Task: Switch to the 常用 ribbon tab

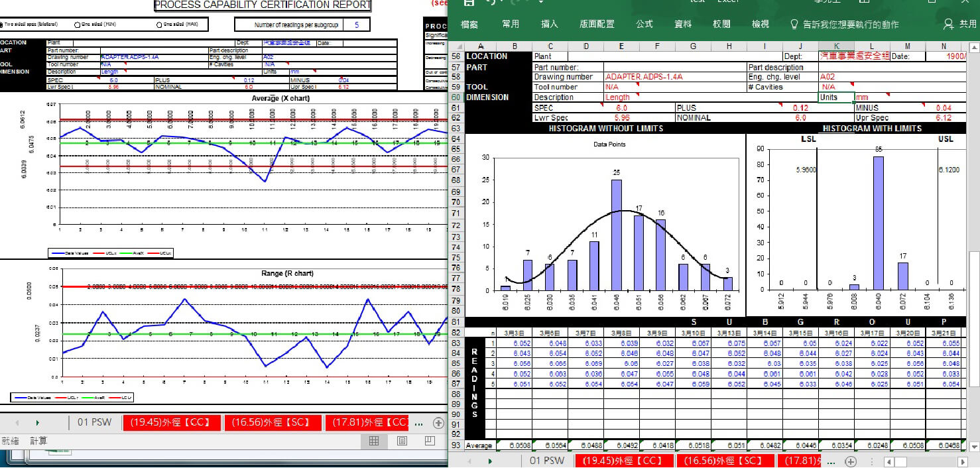Action: (511, 24)
